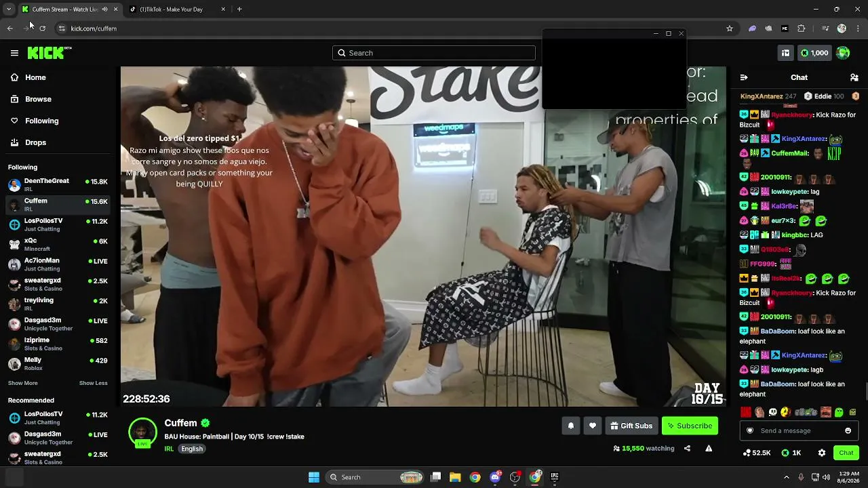
Task: Open File Explorer from the taskbar
Action: pos(455,477)
